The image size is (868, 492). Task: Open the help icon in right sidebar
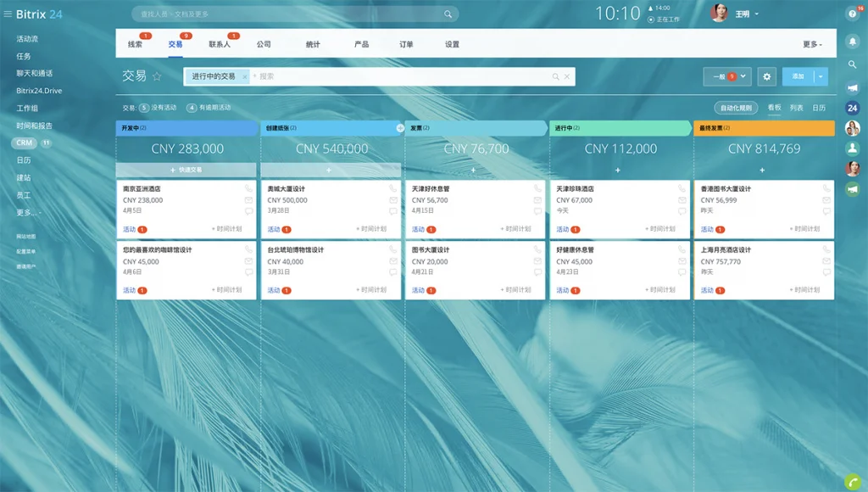pyautogui.click(x=852, y=14)
